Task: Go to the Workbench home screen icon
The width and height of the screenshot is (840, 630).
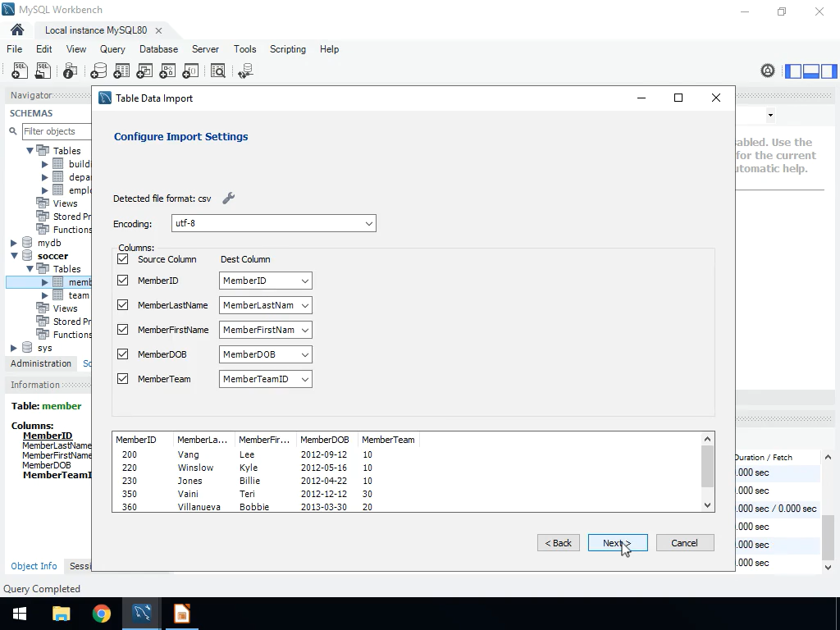Action: (x=17, y=30)
